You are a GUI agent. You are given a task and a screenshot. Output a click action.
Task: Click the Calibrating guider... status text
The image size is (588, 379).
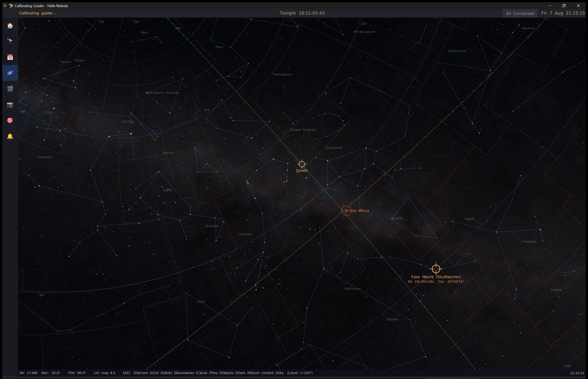pos(38,13)
